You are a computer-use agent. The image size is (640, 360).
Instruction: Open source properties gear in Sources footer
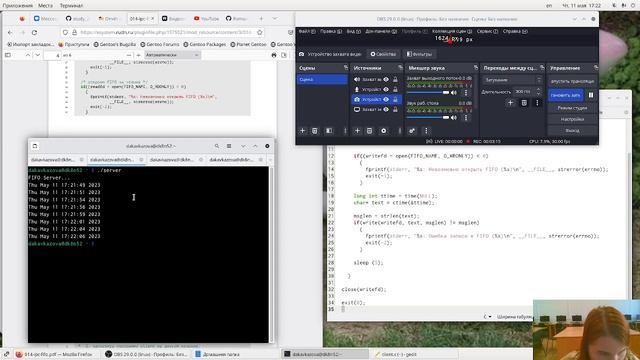click(x=384, y=131)
